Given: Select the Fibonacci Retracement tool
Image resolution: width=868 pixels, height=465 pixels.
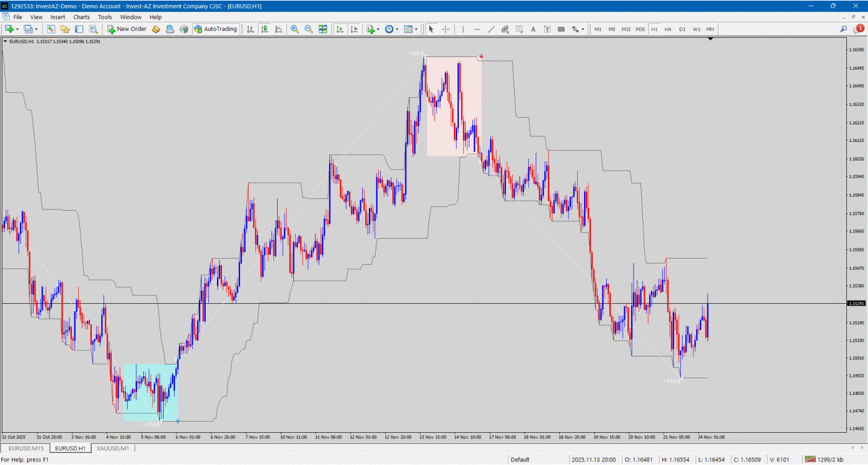Looking at the screenshot, I should click(x=519, y=29).
